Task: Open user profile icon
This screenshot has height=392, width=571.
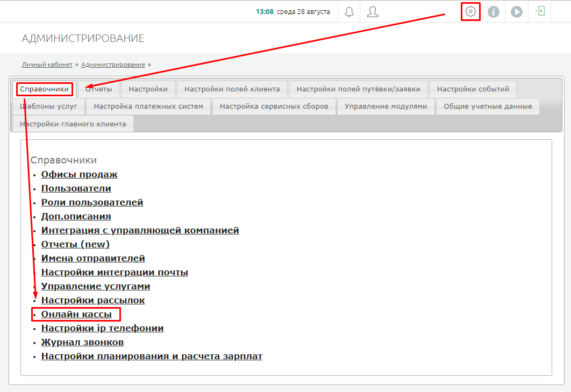Action: tap(373, 12)
